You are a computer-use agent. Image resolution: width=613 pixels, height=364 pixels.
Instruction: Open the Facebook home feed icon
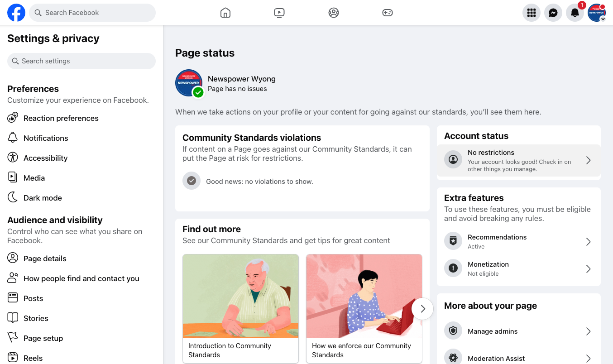[x=225, y=13]
